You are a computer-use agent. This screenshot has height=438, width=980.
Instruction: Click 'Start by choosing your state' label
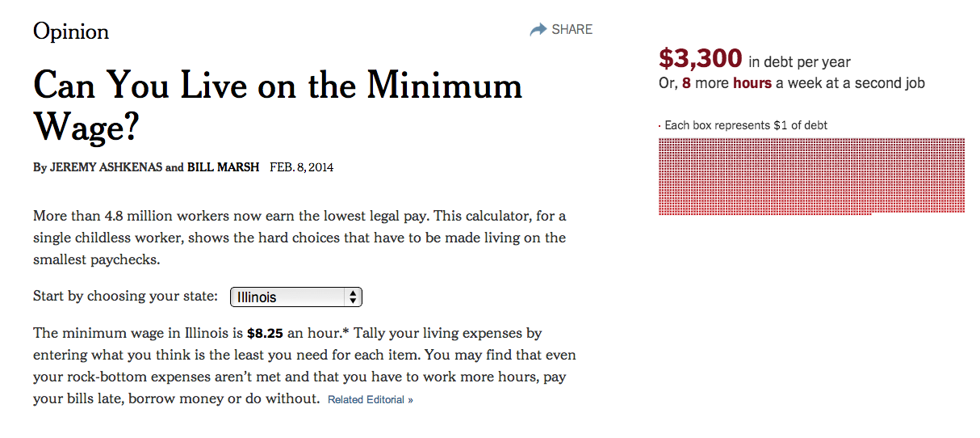pos(125,296)
